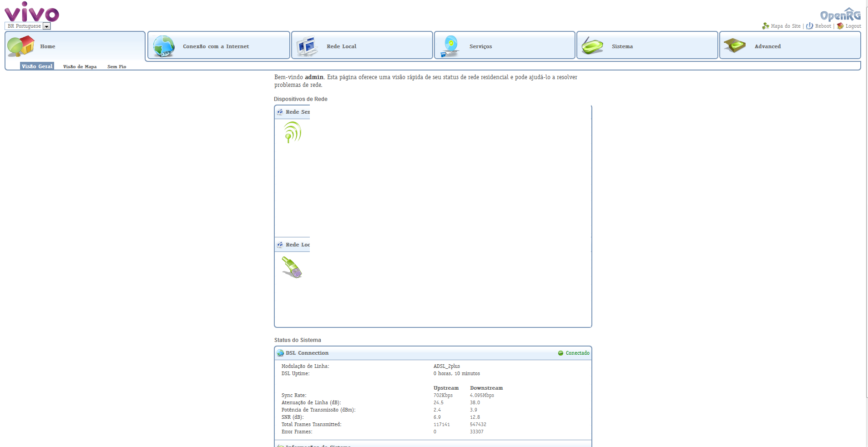The height and width of the screenshot is (447, 868).
Task: Click the 'Dispositivos de Rede' section heading
Action: pyautogui.click(x=301, y=99)
